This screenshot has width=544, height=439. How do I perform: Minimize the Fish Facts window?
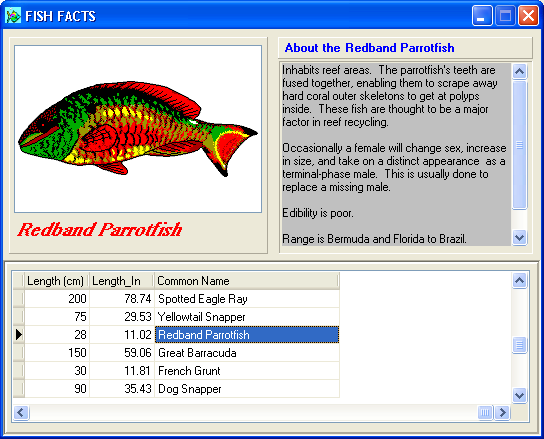pyautogui.click(x=482, y=16)
